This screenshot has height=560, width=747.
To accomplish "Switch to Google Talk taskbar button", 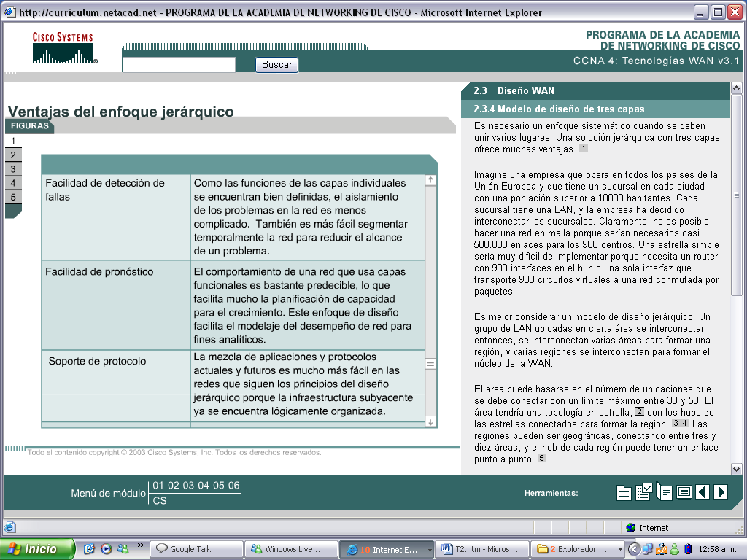I will coord(196,549).
